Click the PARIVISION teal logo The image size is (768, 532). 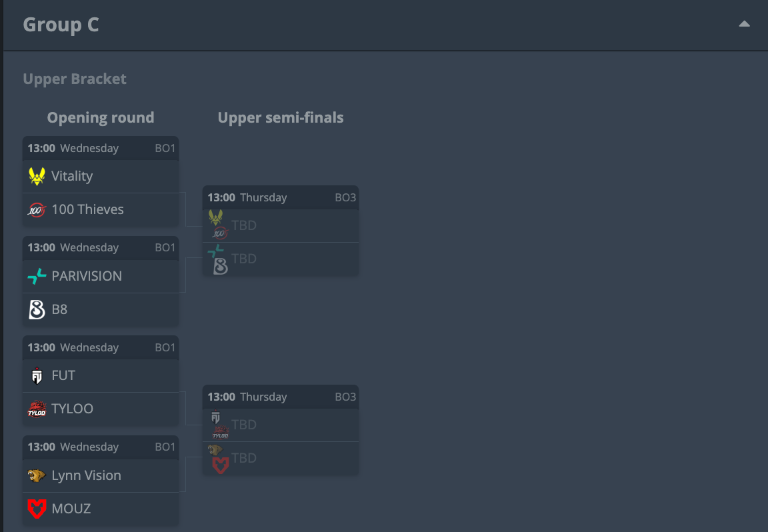coord(37,276)
